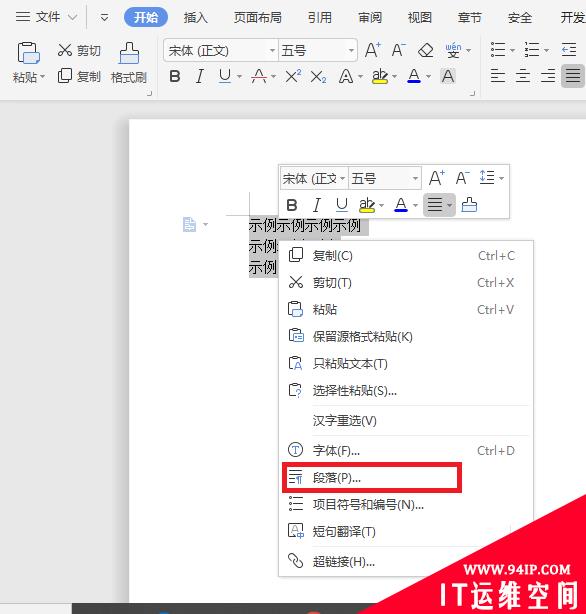Viewport: 586px width, 614px height.
Task: Click mini toolbar increase font size icon
Action: [x=436, y=178]
